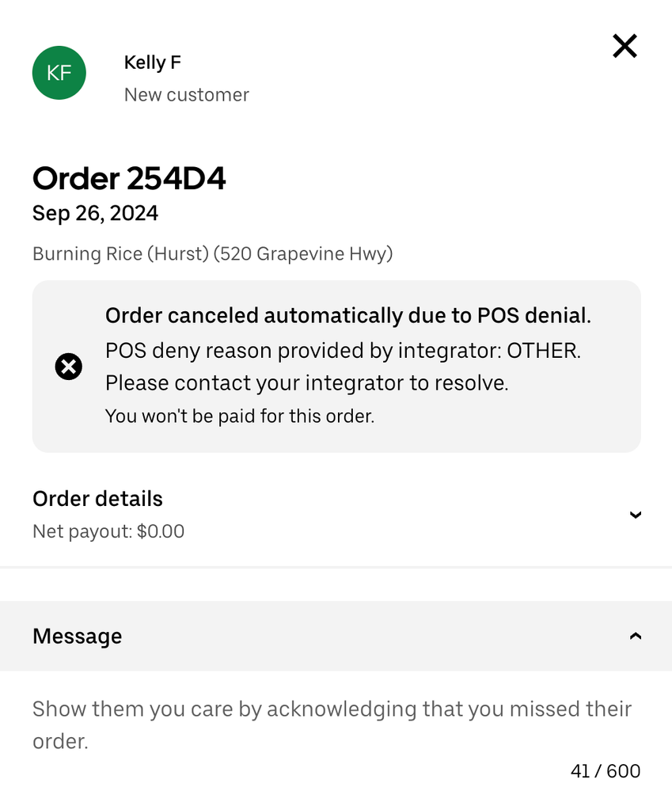The image size is (672, 791).
Task: Click the order date Sep 26, 2024
Action: click(x=95, y=213)
